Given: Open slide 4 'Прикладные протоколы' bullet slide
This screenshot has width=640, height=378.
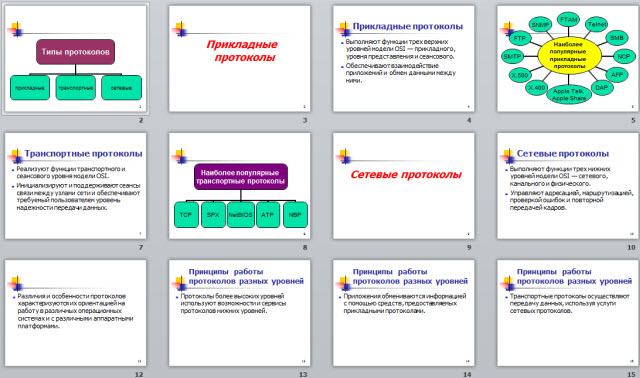Looking at the screenshot, I should pyautogui.click(x=404, y=59).
